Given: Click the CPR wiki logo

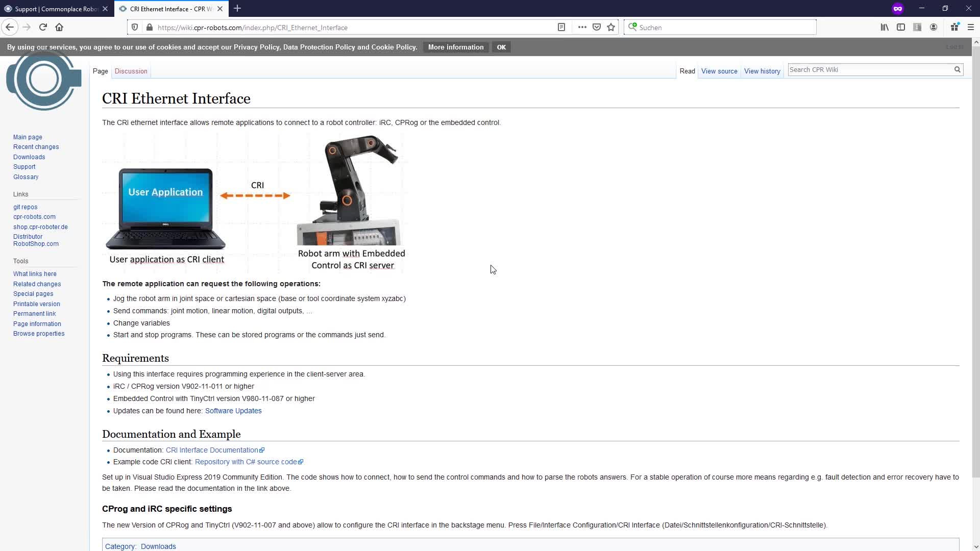Looking at the screenshot, I should tap(44, 81).
